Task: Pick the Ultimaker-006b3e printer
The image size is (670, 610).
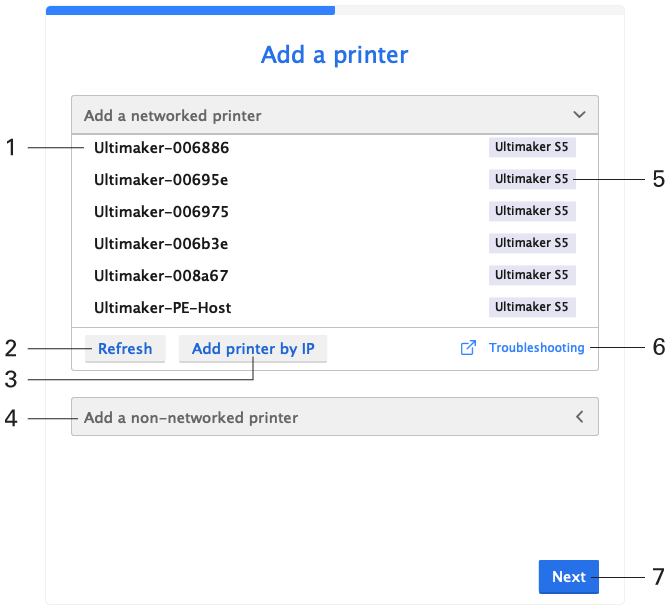Action: coord(162,244)
